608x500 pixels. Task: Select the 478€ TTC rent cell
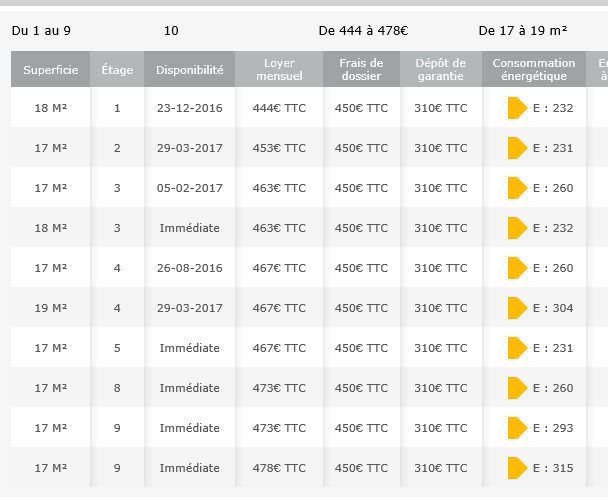(279, 468)
